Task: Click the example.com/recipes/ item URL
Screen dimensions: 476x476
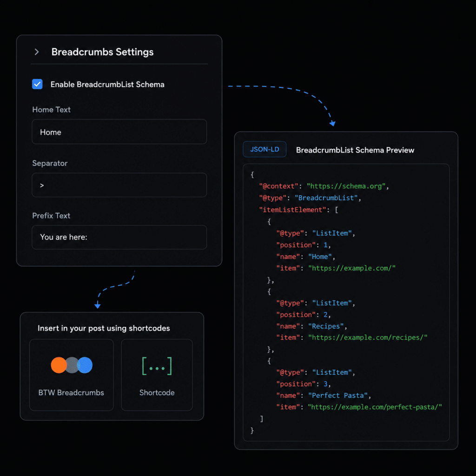Action: (368, 337)
